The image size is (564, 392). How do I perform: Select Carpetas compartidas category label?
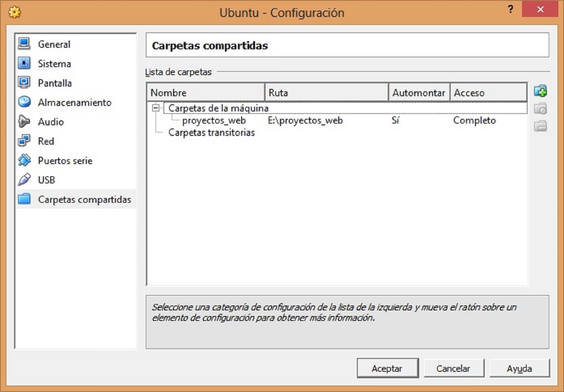[x=85, y=200]
